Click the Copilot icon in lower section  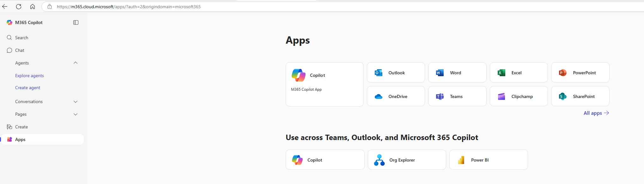(x=297, y=160)
